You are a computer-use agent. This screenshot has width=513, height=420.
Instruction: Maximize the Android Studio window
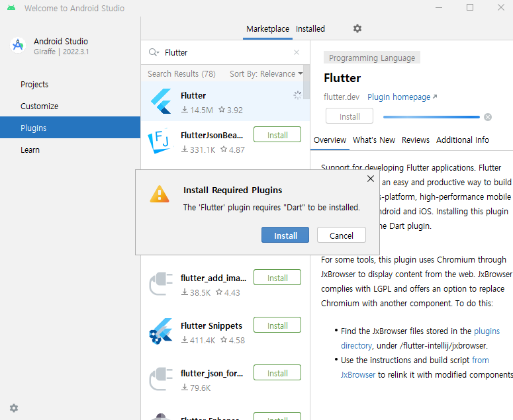[x=470, y=7]
